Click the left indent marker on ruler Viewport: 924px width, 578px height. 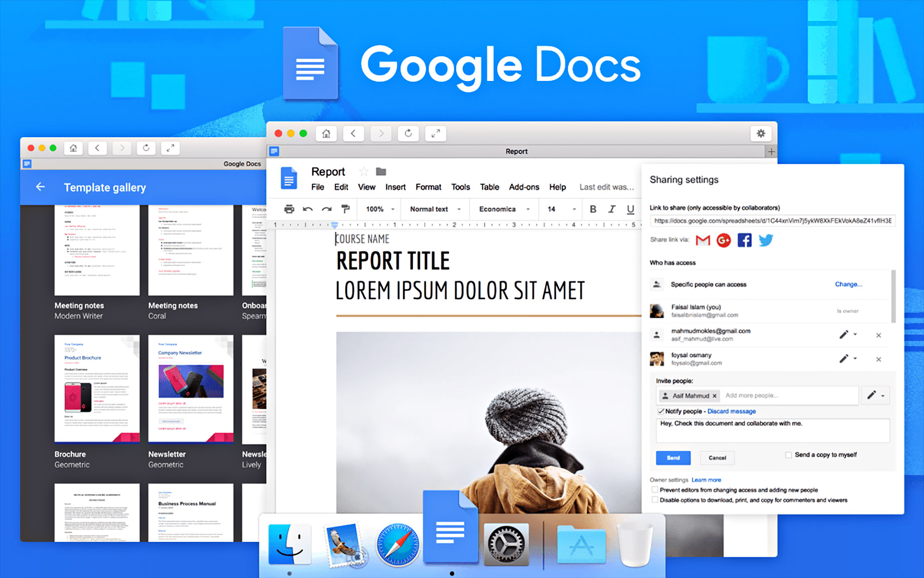[334, 225]
